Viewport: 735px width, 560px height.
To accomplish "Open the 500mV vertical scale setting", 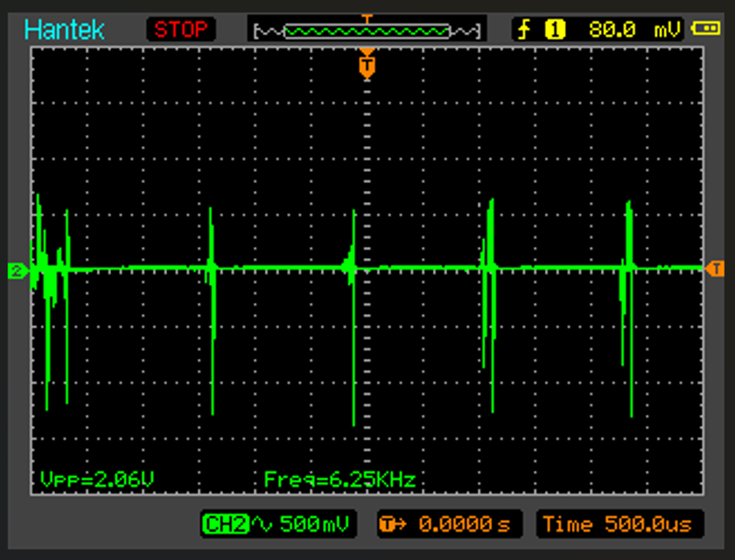I will (x=314, y=524).
